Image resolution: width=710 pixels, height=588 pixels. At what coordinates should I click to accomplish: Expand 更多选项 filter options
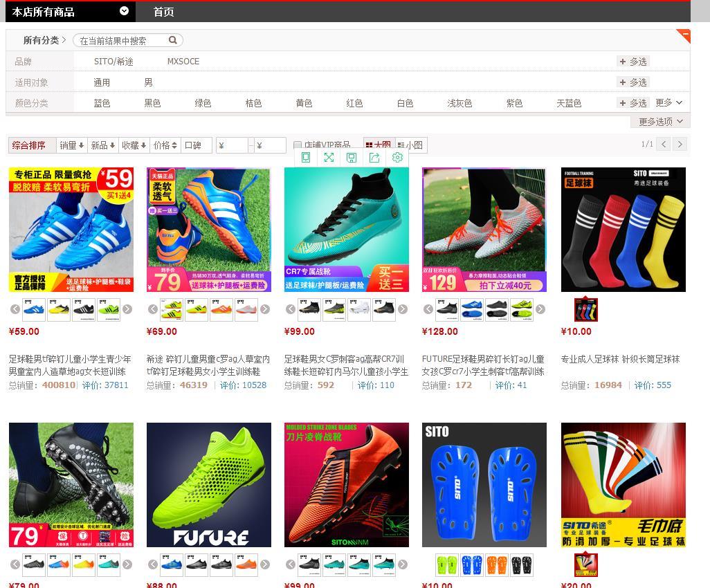pyautogui.click(x=660, y=121)
